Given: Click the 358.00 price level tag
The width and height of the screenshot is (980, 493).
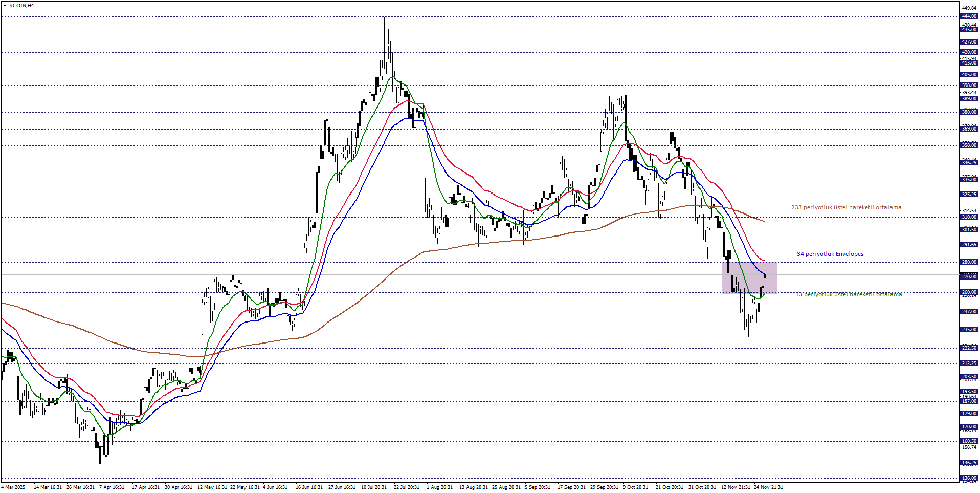Looking at the screenshot, I should click(x=969, y=145).
